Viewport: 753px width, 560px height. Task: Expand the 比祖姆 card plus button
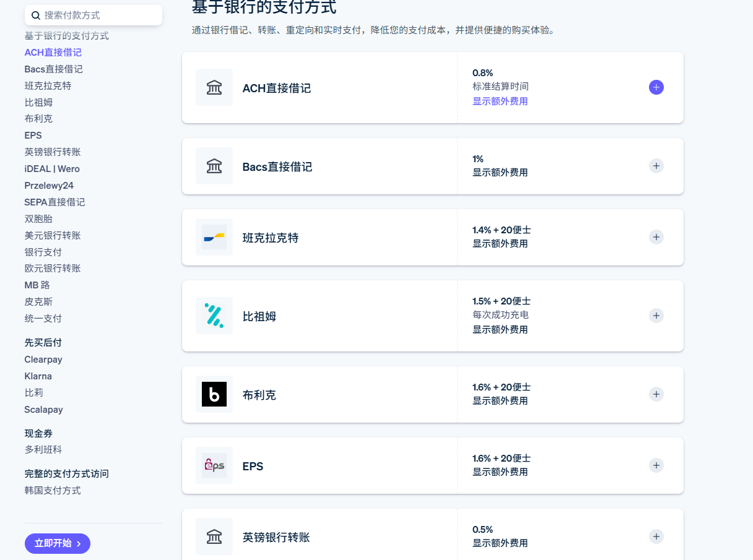[x=656, y=316]
